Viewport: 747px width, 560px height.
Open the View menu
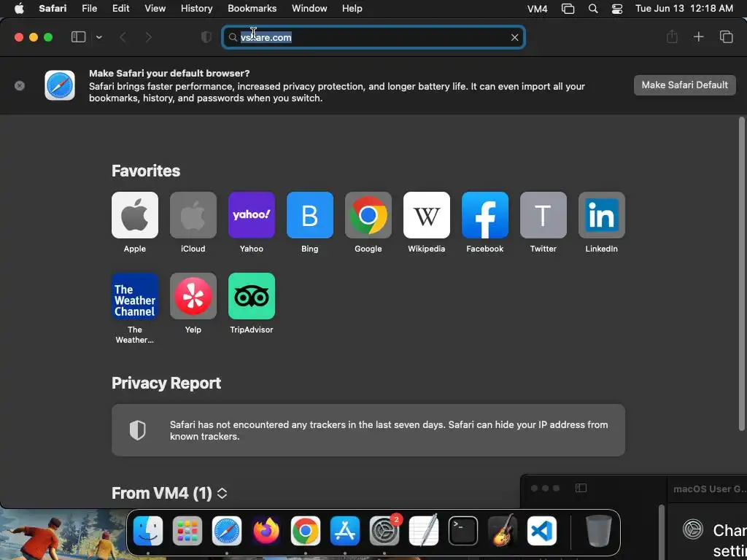155,9
